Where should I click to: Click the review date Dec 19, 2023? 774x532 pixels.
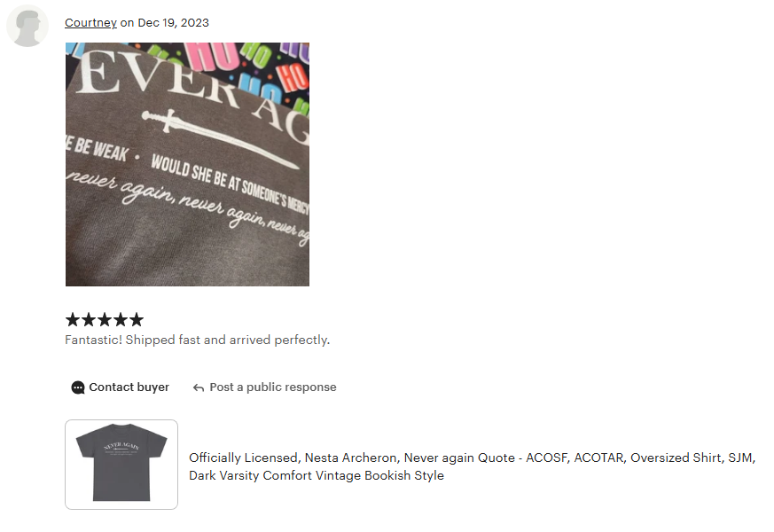173,23
